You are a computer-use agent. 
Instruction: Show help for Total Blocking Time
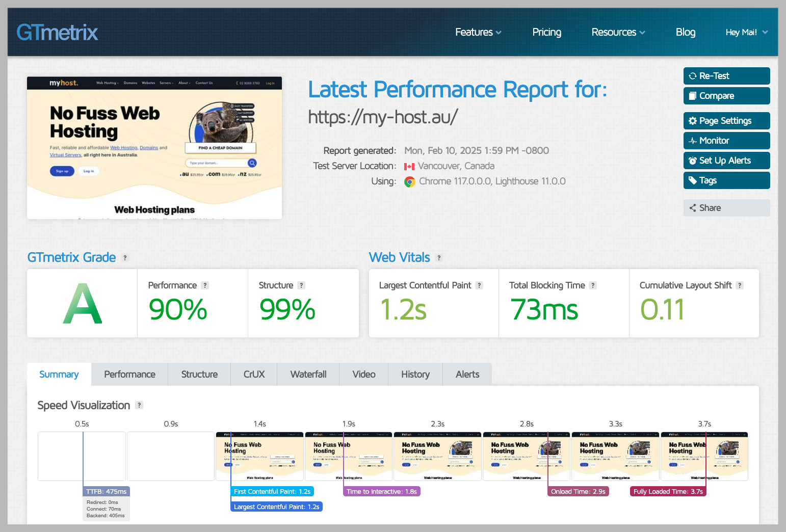click(x=593, y=285)
